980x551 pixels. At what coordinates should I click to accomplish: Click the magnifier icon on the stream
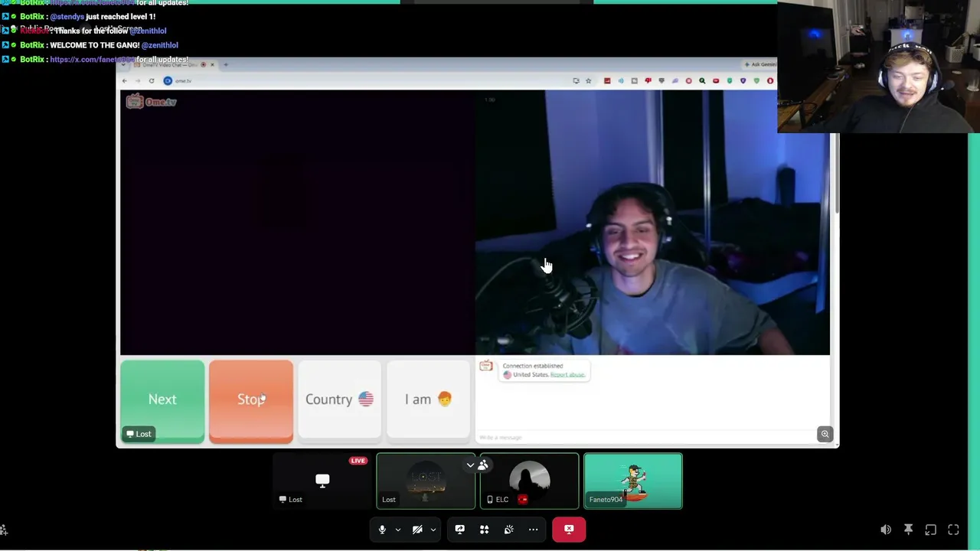click(x=825, y=435)
